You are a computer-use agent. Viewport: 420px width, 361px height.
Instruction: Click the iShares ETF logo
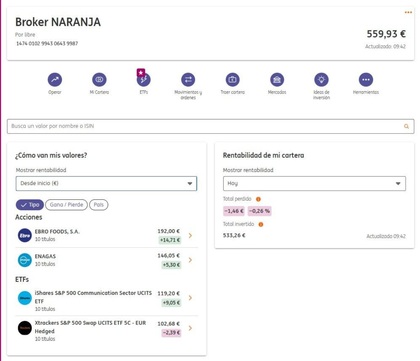25,298
